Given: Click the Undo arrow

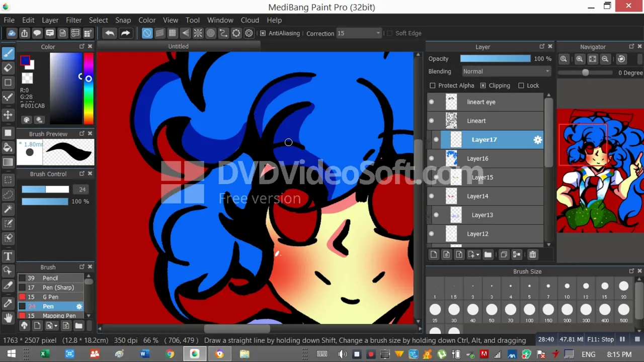Looking at the screenshot, I should pyautogui.click(x=110, y=33).
